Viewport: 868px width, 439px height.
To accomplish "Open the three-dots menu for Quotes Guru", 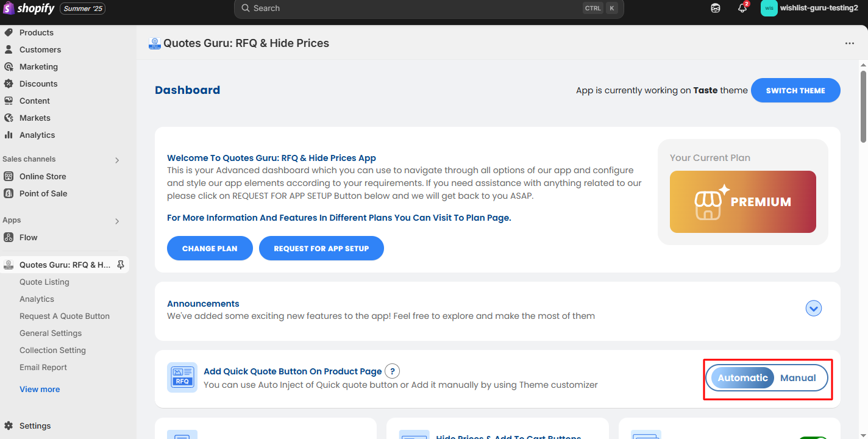I will click(850, 43).
